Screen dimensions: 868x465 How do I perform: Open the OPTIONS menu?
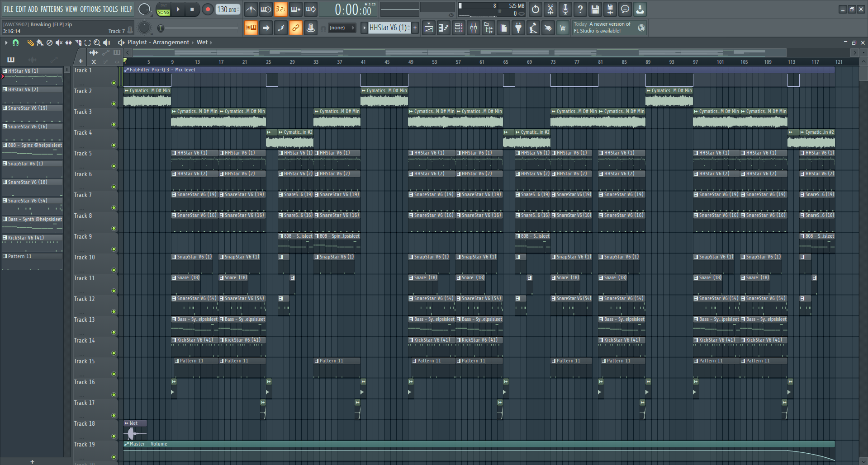(x=90, y=9)
